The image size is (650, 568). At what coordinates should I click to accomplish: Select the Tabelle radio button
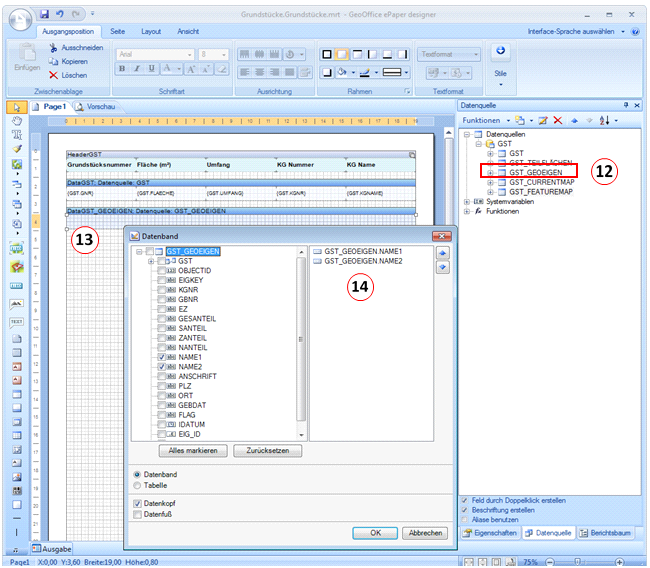pos(137,486)
